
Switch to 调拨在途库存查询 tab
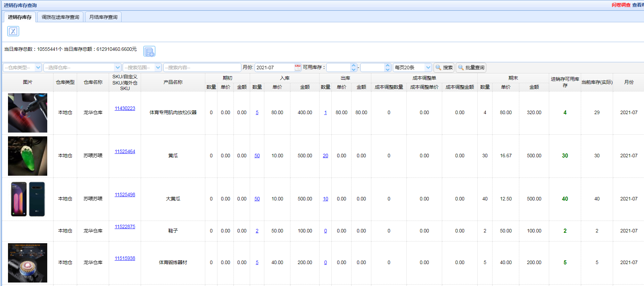[x=60, y=17]
